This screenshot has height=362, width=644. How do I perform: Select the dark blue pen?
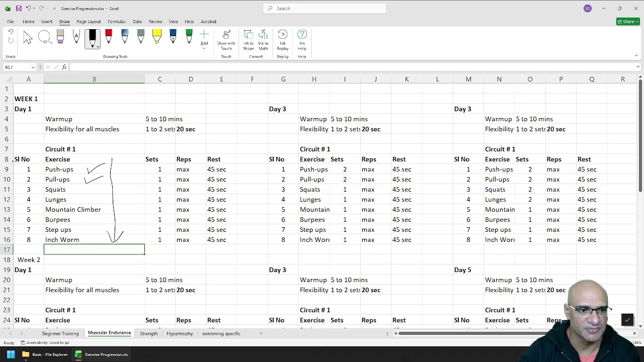pos(173,37)
